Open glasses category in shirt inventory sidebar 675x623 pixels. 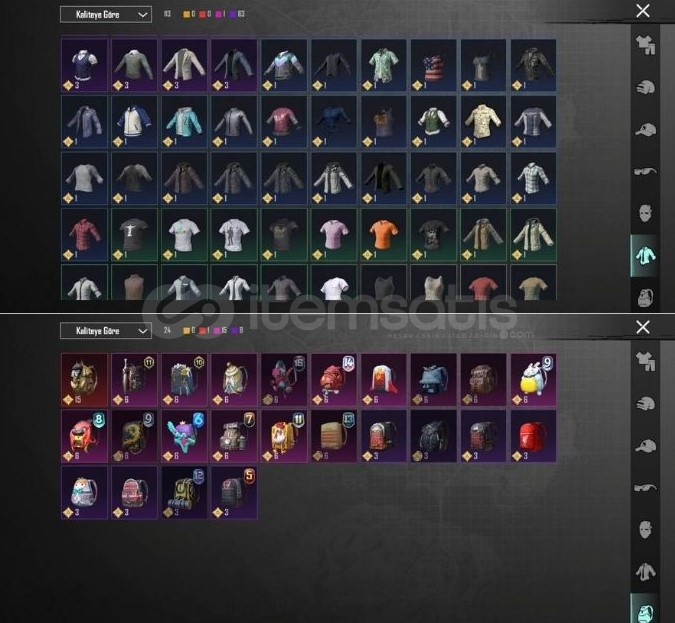point(645,172)
